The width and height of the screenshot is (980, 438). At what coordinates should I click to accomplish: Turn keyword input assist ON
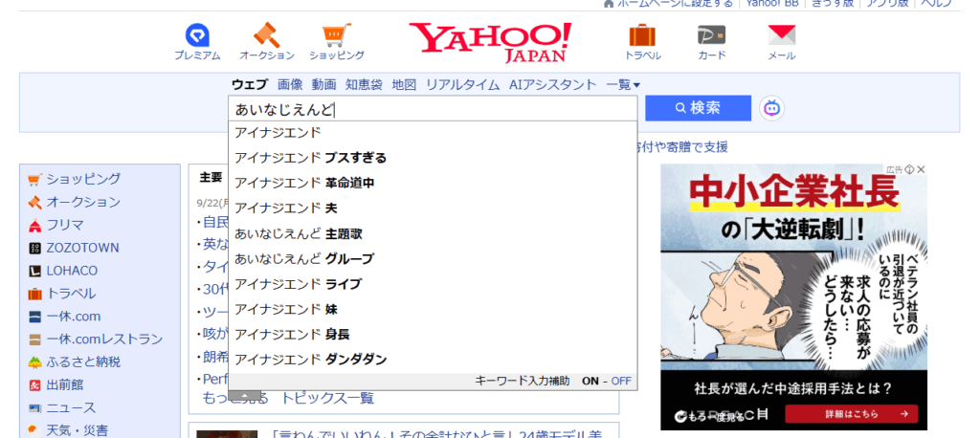(590, 381)
